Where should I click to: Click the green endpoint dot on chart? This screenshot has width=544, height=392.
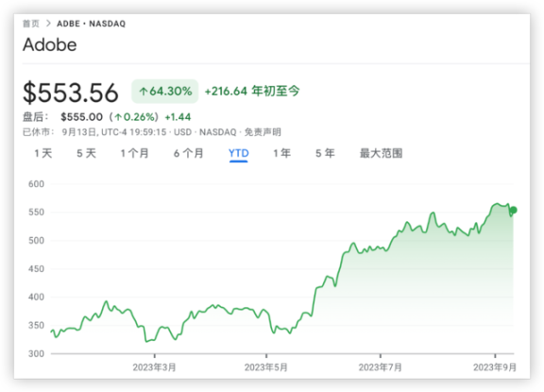(x=514, y=210)
